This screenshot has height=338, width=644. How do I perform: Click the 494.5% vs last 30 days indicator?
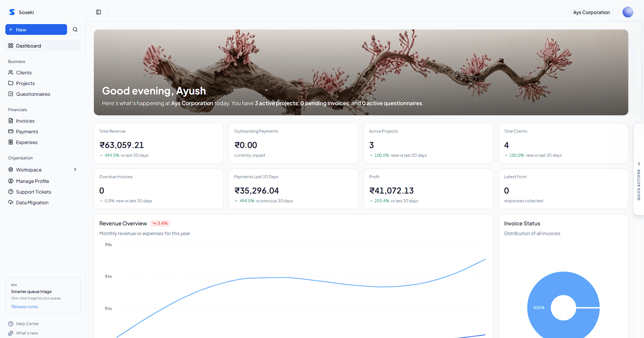click(124, 155)
